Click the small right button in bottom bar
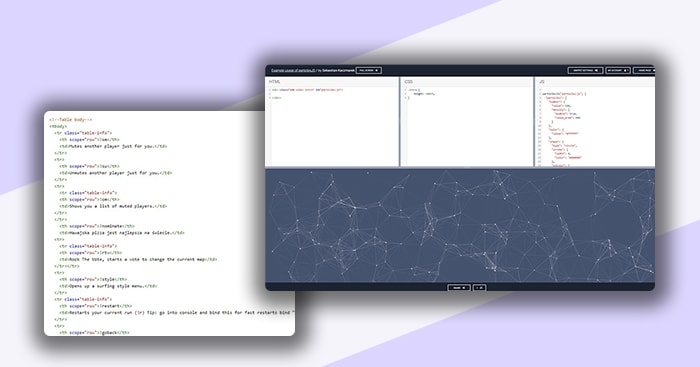700x367 pixels. coord(479,288)
